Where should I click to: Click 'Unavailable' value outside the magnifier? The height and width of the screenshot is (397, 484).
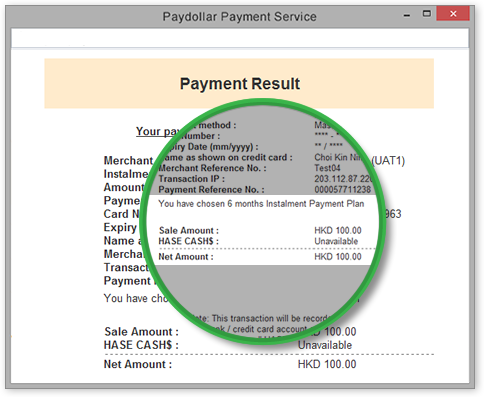point(325,345)
